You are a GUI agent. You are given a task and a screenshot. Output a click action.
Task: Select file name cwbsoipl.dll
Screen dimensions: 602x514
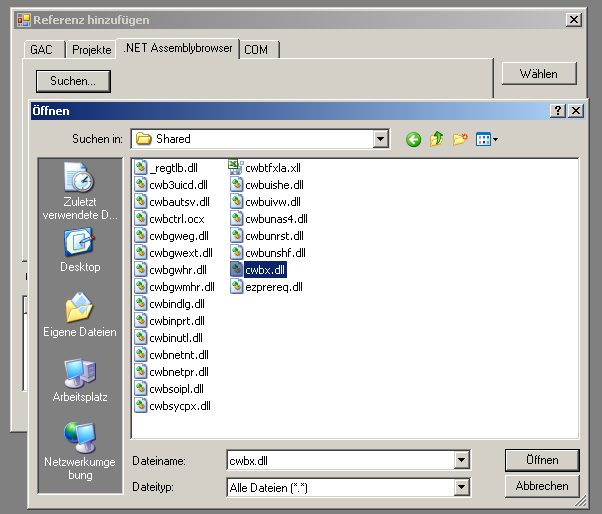click(177, 389)
